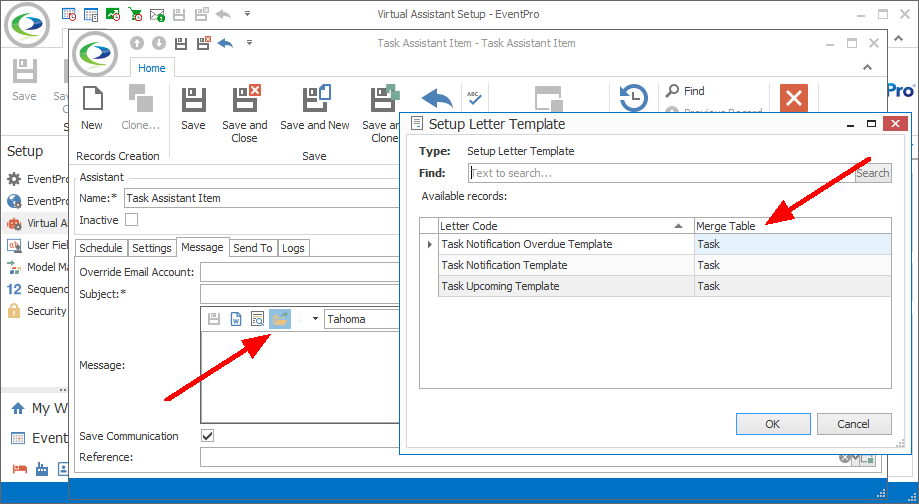This screenshot has height=504, width=919.
Task: Click the New record icon in ribbon
Action: click(93, 99)
